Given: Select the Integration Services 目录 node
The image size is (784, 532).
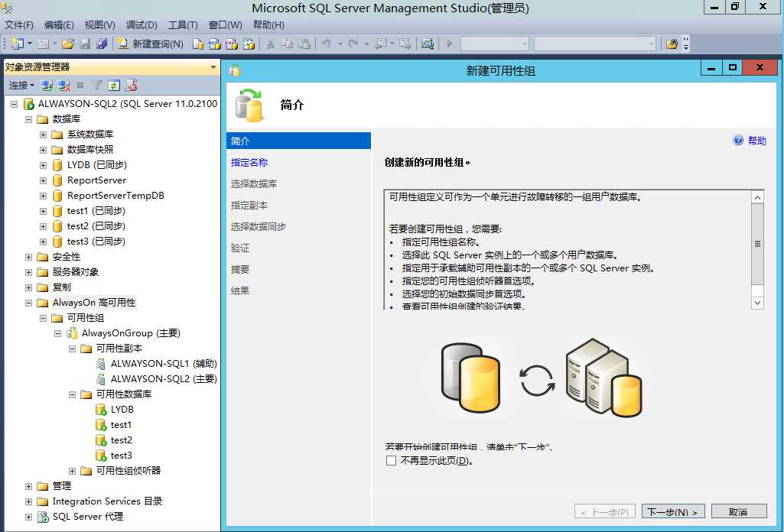Looking at the screenshot, I should (108, 501).
